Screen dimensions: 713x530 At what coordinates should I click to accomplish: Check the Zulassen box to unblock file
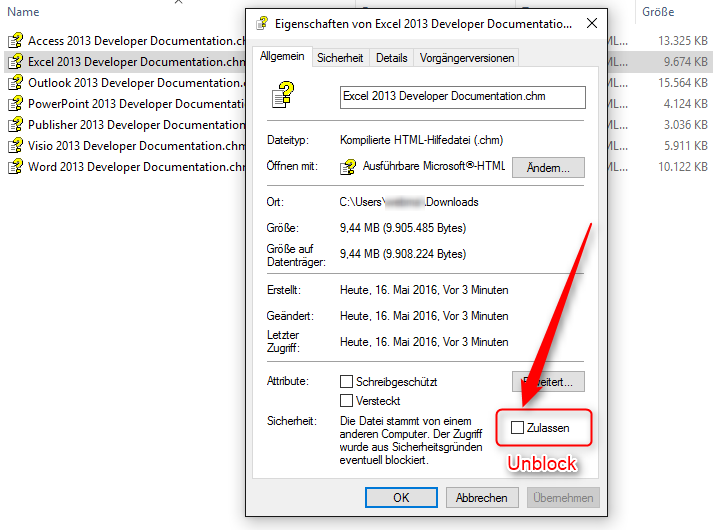point(517,428)
